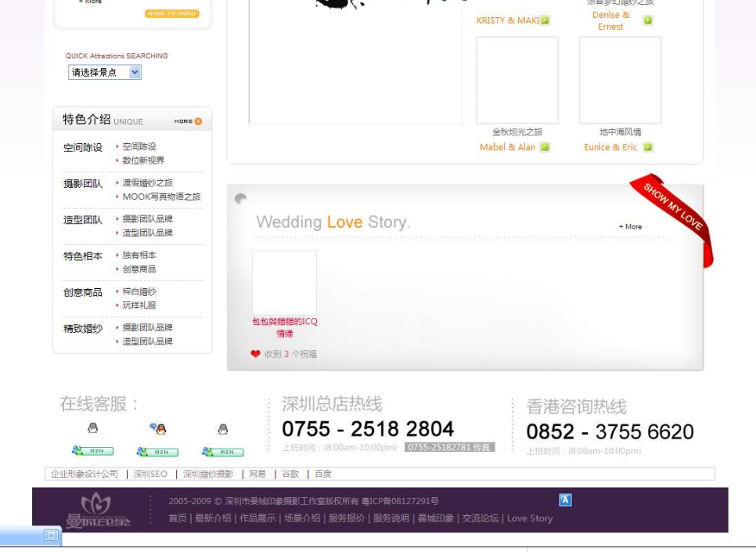Click the 0755-25182781 传真 fax label
Image resolution: width=756 pixels, height=552 pixels.
coord(450,447)
